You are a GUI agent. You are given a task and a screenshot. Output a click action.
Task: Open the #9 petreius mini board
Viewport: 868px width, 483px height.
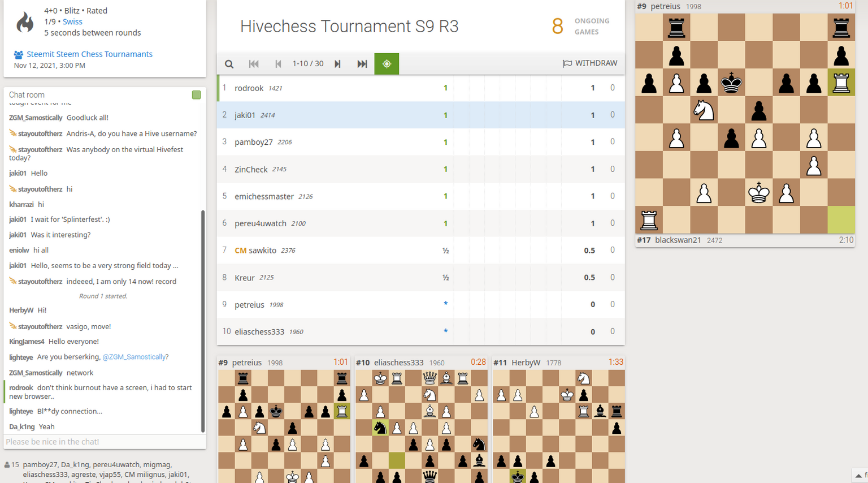[284, 420]
